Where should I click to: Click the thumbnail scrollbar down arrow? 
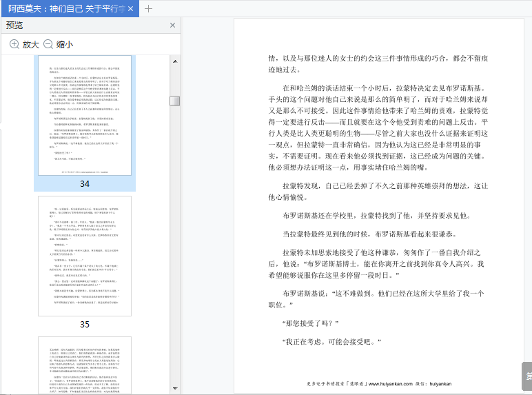pyautogui.click(x=175, y=389)
